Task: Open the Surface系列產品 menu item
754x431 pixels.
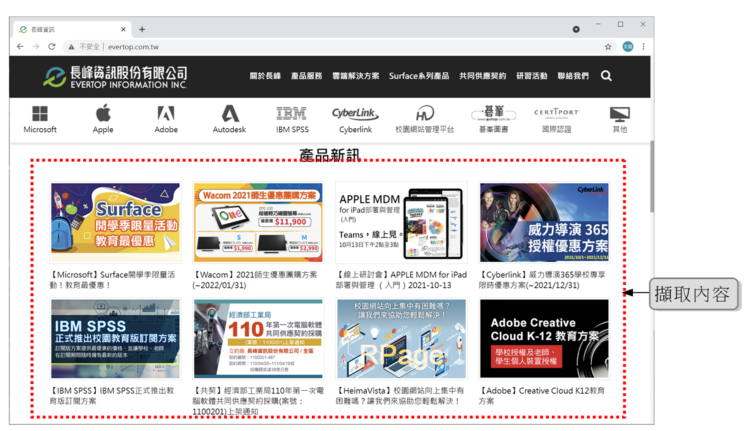Action: click(419, 76)
